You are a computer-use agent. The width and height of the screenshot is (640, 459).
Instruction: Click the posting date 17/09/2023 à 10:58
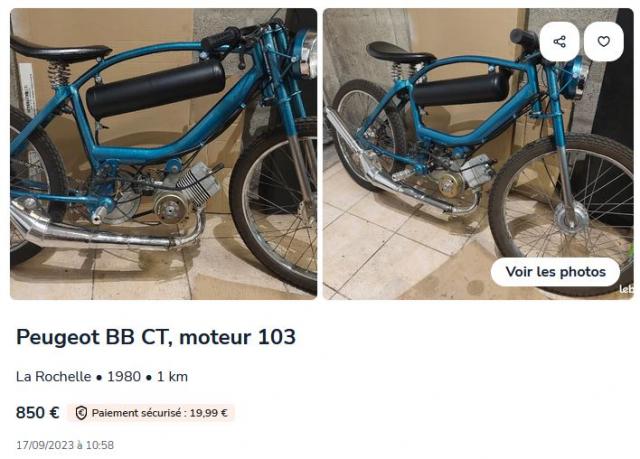coord(65,445)
